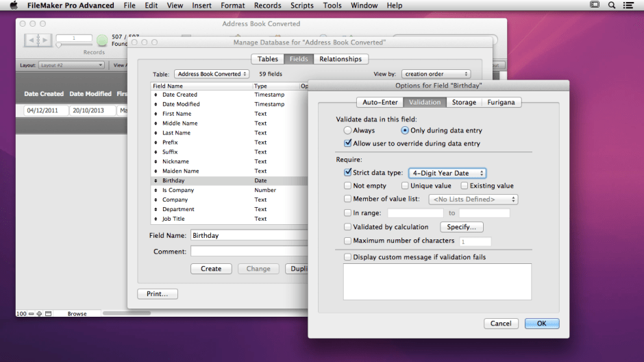644x362 pixels.
Task: Click Specify calculation button
Action: tap(462, 227)
